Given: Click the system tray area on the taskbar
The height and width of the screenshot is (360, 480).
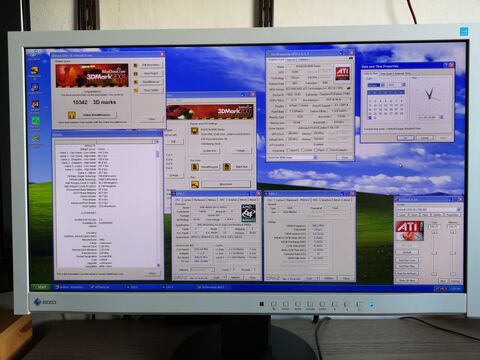Looking at the screenshot, I should click(x=448, y=288).
